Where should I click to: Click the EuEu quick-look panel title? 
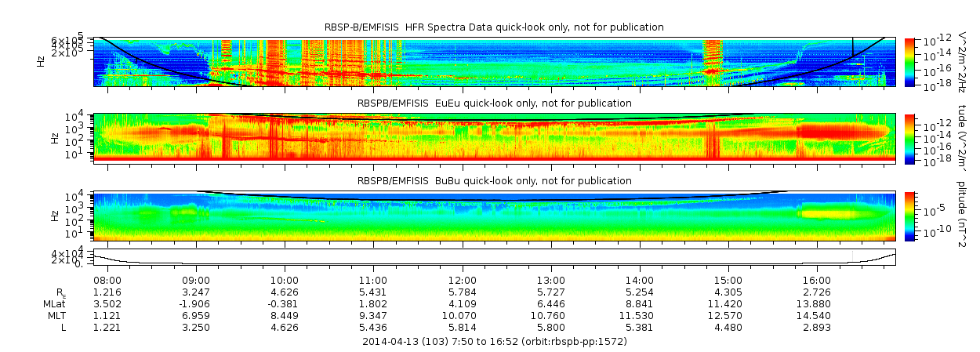(x=494, y=103)
